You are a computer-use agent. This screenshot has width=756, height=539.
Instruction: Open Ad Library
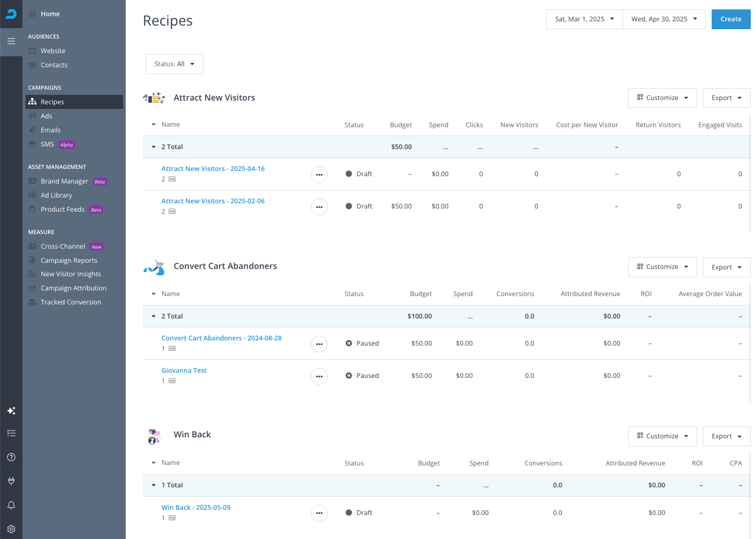click(56, 195)
